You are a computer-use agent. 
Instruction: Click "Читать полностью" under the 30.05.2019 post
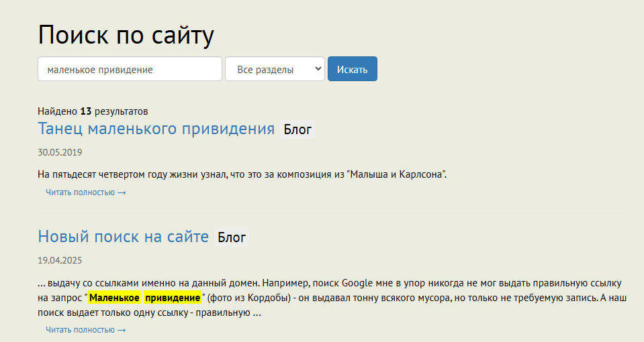pyautogui.click(x=81, y=192)
